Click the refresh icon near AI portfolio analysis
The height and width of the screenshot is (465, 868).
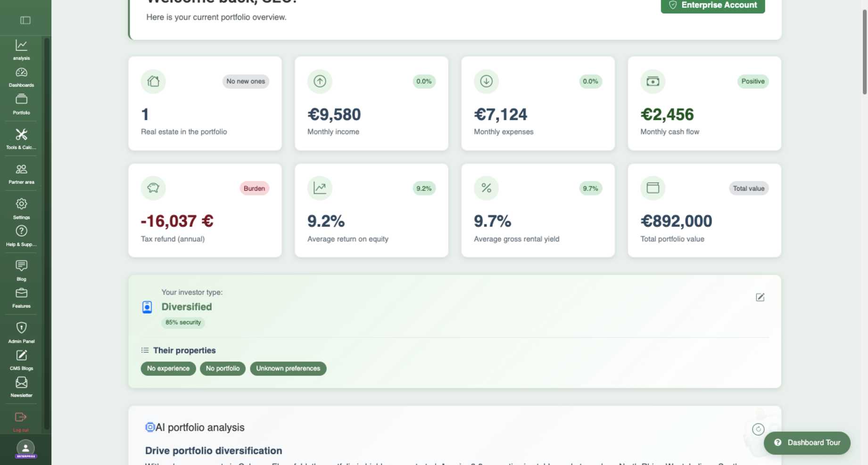click(758, 430)
